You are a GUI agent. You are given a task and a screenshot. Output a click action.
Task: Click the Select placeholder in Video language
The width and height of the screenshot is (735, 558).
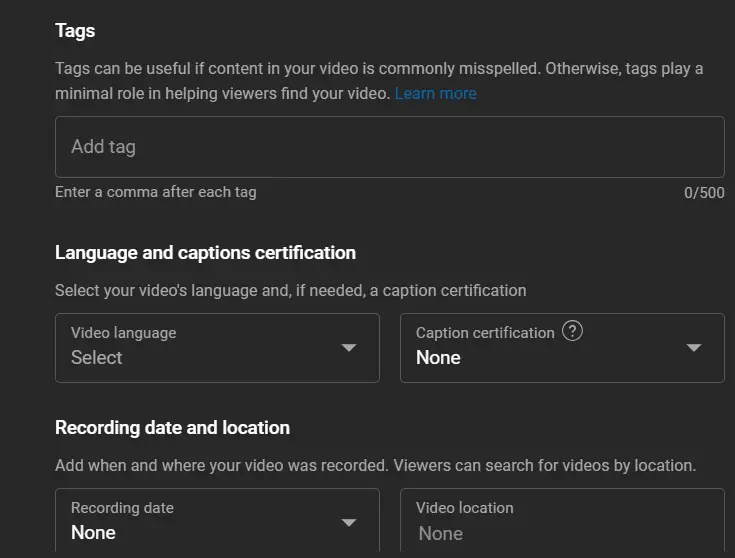tap(97, 358)
